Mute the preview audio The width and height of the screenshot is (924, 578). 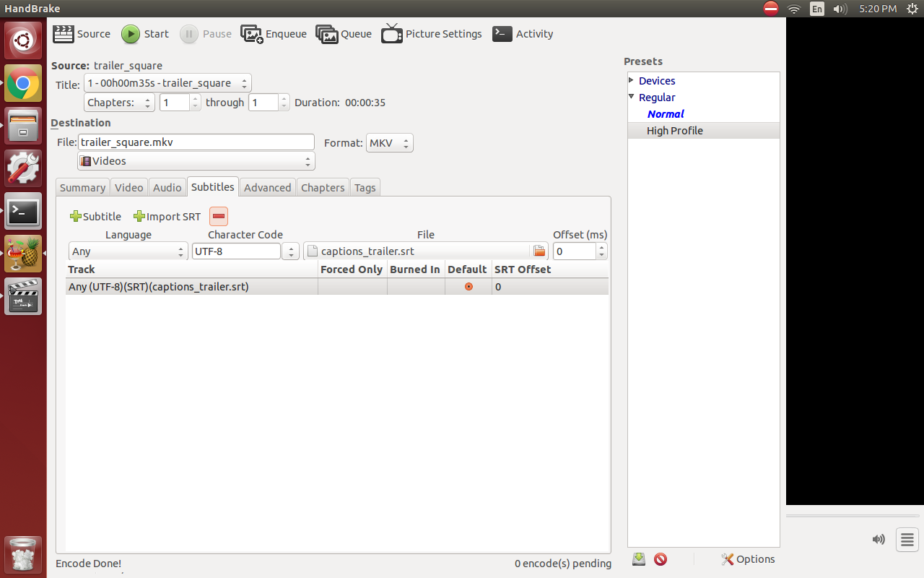tap(879, 539)
